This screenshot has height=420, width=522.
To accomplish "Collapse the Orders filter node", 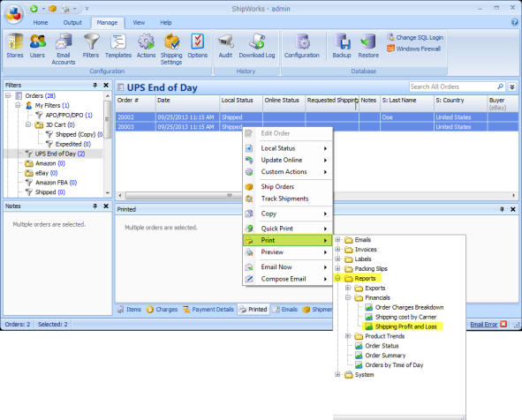I will [x=8, y=96].
